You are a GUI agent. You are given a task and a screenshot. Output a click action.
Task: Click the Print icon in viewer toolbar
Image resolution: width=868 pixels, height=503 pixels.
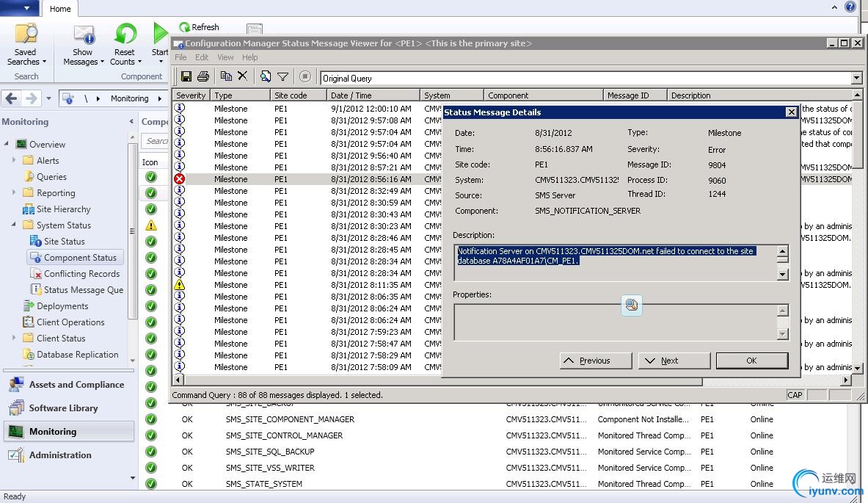[203, 77]
